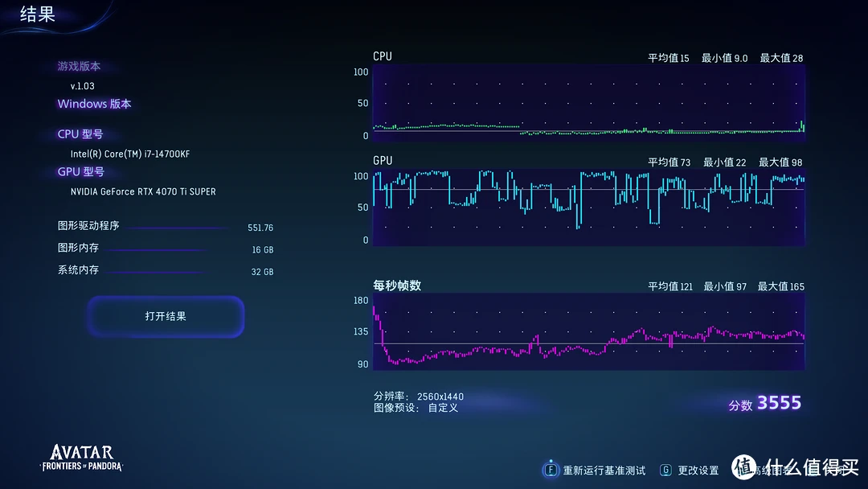Click the CPU chart title
The width and height of the screenshot is (868, 489).
tap(383, 56)
